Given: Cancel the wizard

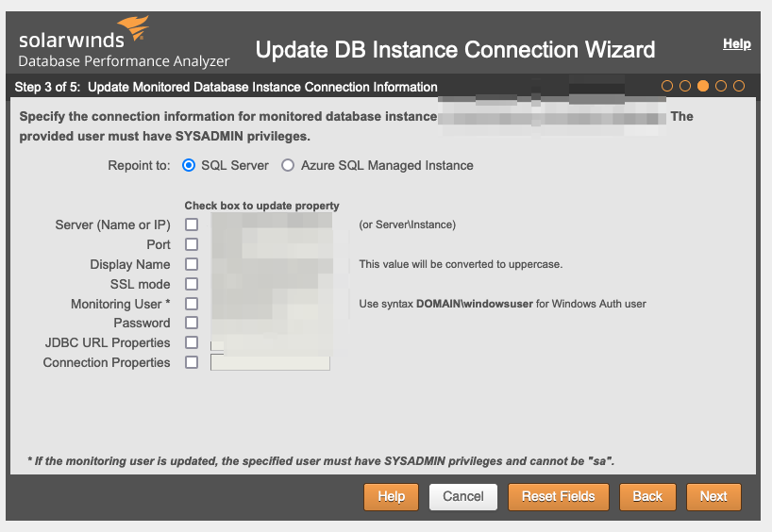Looking at the screenshot, I should 463,496.
